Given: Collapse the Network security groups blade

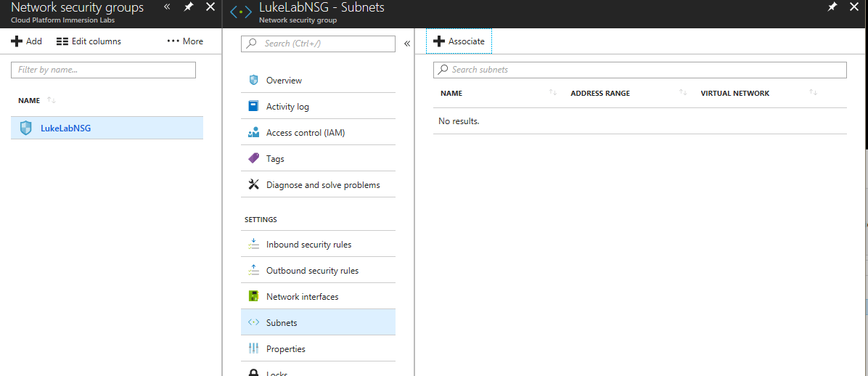Looking at the screenshot, I should [167, 7].
